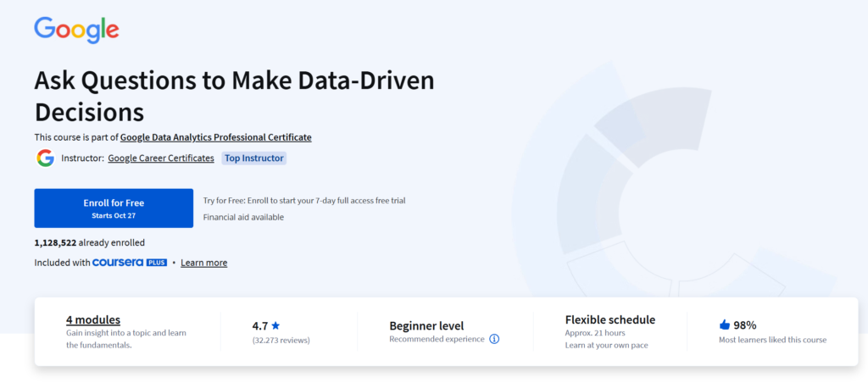868x383 pixels.
Task: Click Financial aid available
Action: 243,217
